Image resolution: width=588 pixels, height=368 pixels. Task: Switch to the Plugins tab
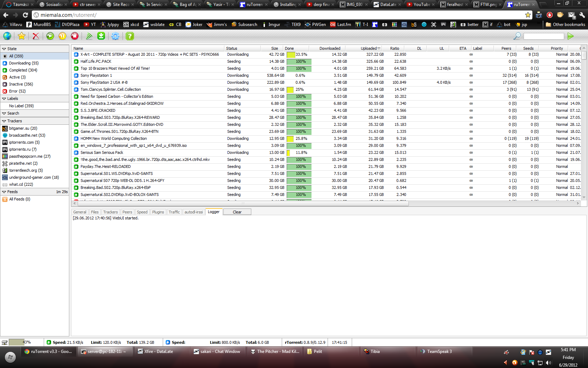[158, 212]
